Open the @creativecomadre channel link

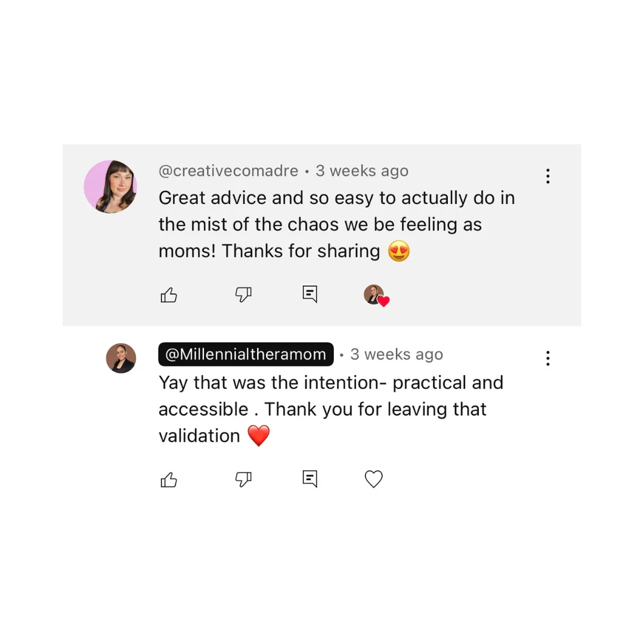228,171
